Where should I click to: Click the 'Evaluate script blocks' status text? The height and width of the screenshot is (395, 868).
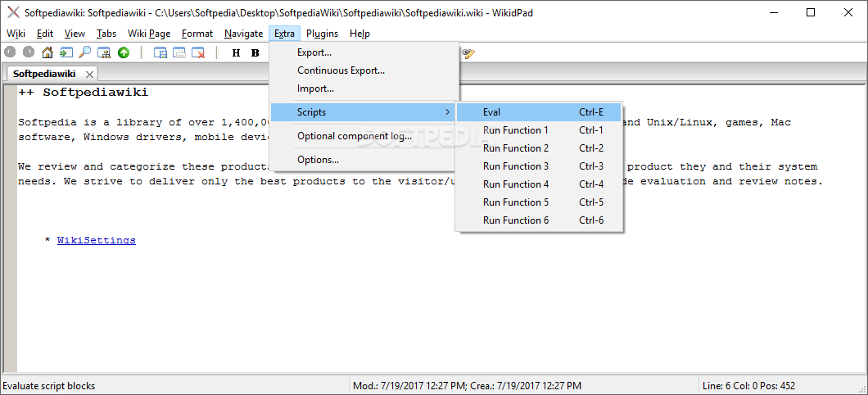pos(49,386)
